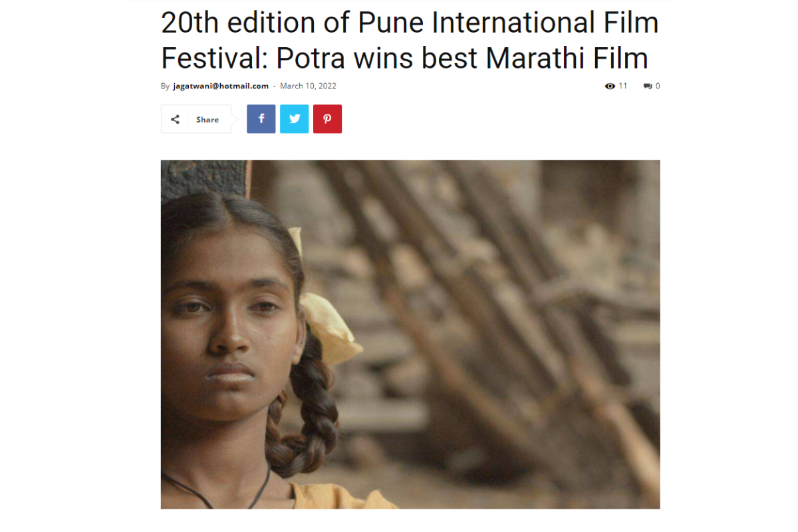Viewport: 798px width, 532px height.
Task: Click the share network icon beside Share
Action: click(x=175, y=120)
